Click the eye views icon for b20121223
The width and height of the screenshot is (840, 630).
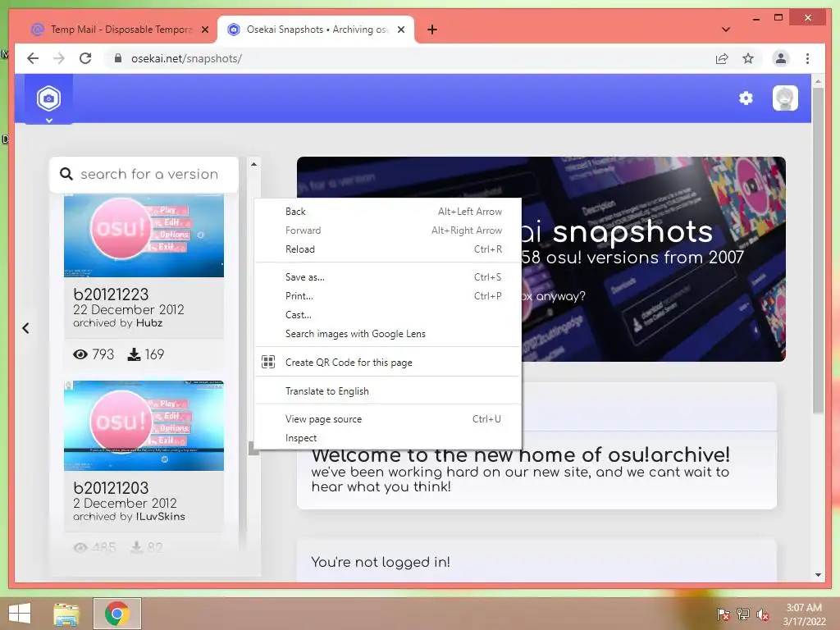point(80,354)
